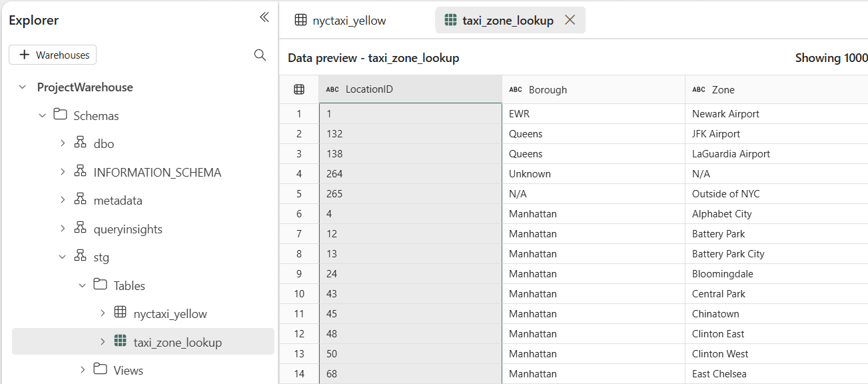The height and width of the screenshot is (384, 868).
Task: Select nyctaxi_yellow table in the tree
Action: (170, 313)
